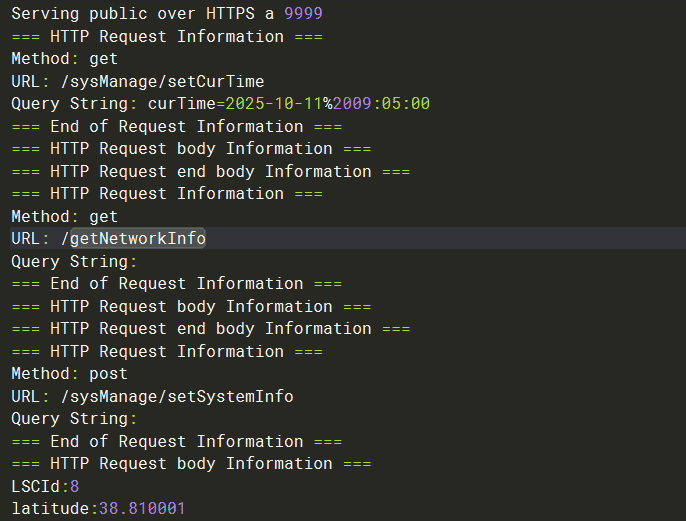
Task: Click "Method: get" above the setCurTime URL
Action: click(x=65, y=59)
